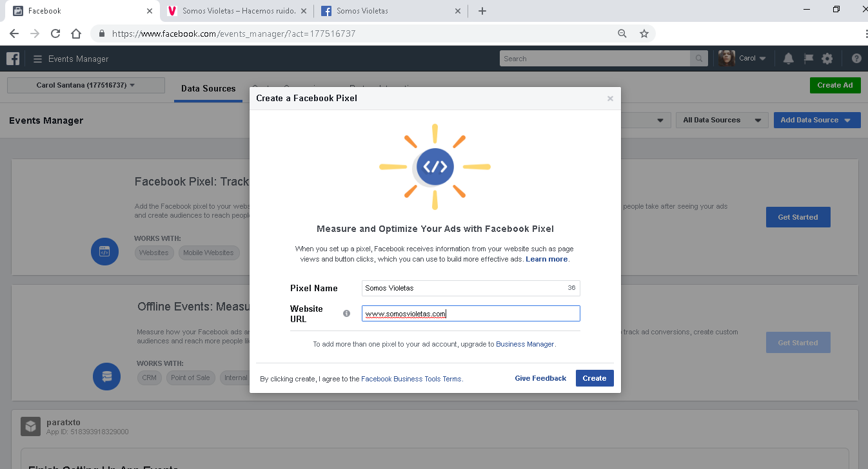Click the Facebook logo icon in header

13,59
